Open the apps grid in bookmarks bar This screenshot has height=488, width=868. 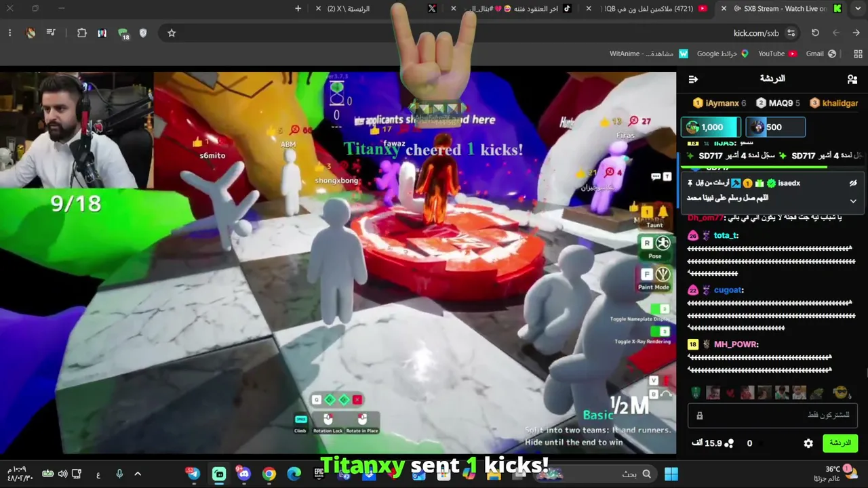858,54
